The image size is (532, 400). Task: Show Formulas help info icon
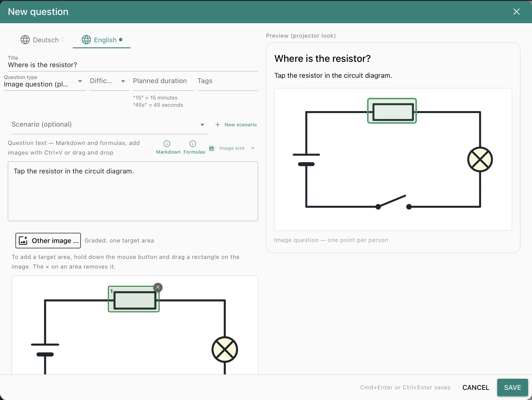pyautogui.click(x=193, y=144)
